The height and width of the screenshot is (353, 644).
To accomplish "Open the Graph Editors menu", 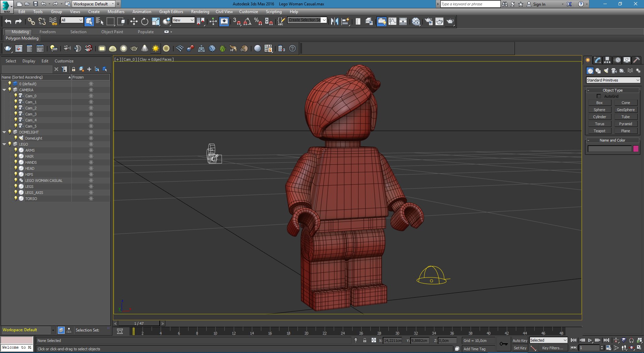I will 171,12.
